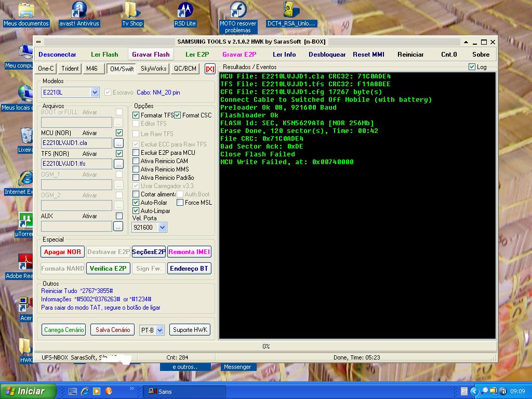Image resolution: width=532 pixels, height=399 pixels.
Task: Select the Adobe Reader desktop icon
Action: click(x=20, y=267)
